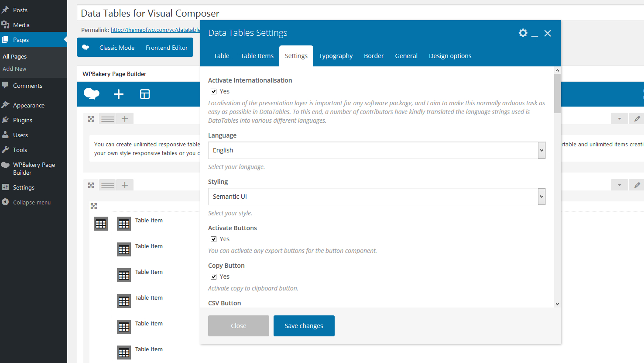Viewport: 644px width, 363px height.
Task: Open the Styling dropdown showing Semantic UI
Action: [x=377, y=197]
